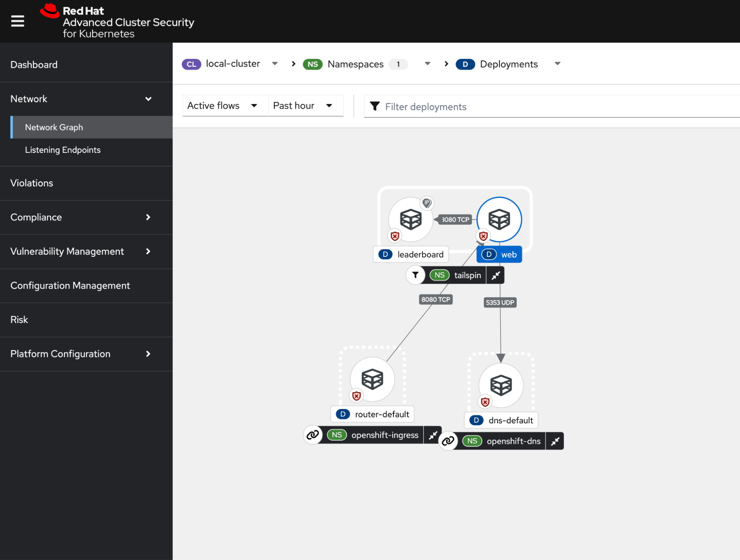740x560 pixels.
Task: Collapse the openshift-ingress namespace group
Action: (433, 435)
